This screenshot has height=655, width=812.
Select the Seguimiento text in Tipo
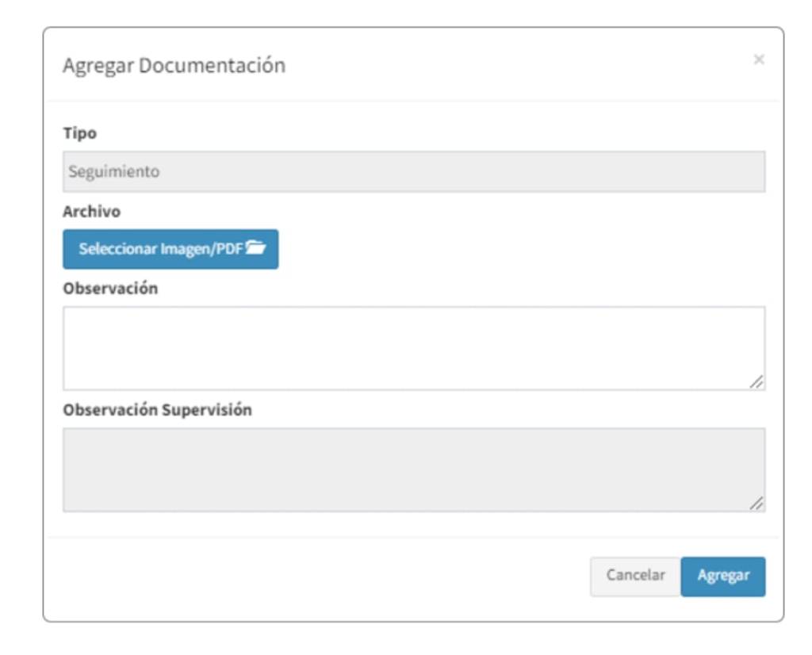tap(113, 171)
